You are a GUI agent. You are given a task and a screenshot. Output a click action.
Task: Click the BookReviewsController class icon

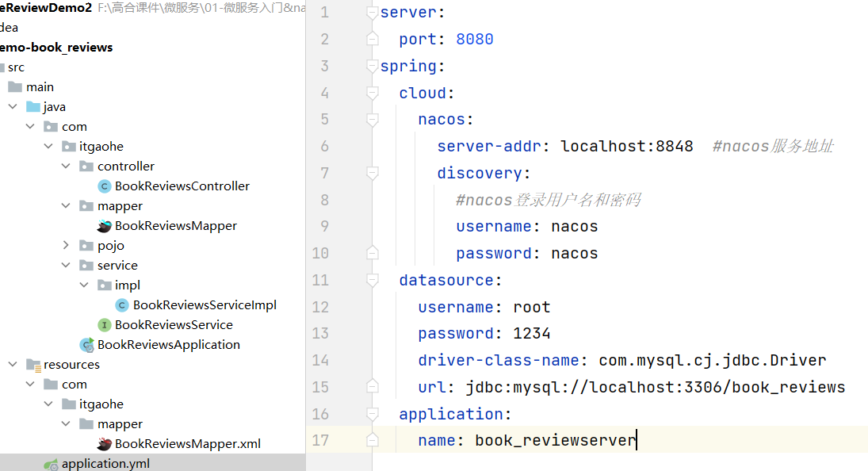pyautogui.click(x=104, y=186)
